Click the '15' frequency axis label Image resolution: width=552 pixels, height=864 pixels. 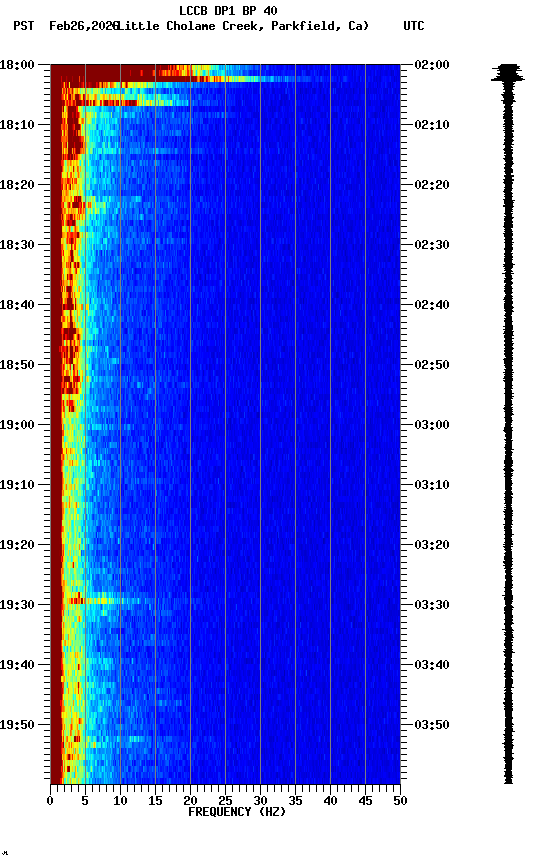pyautogui.click(x=155, y=801)
